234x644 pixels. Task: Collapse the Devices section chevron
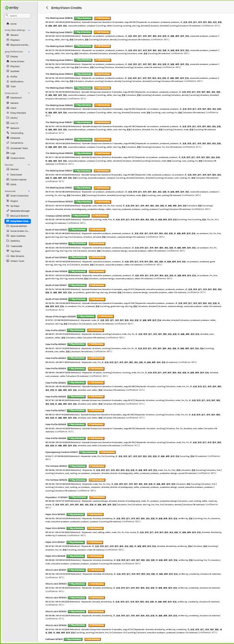click(x=29, y=165)
